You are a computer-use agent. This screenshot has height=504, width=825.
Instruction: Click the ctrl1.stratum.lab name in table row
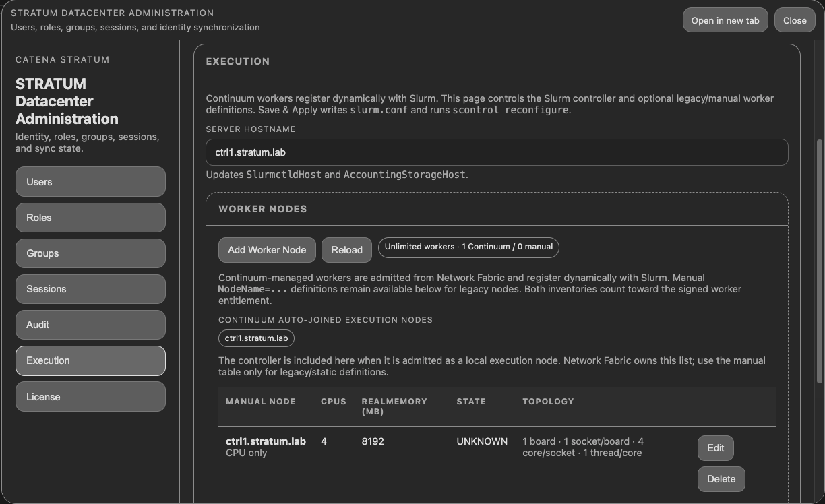(x=266, y=441)
